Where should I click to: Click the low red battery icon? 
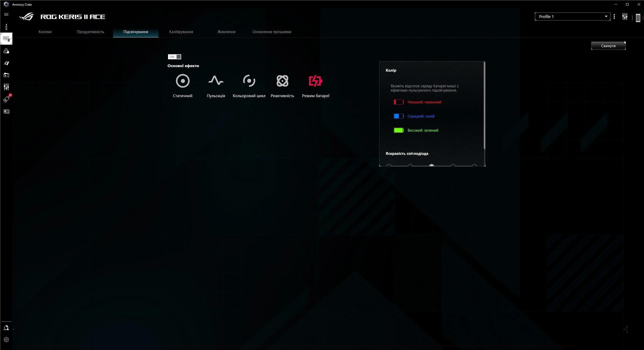click(398, 102)
